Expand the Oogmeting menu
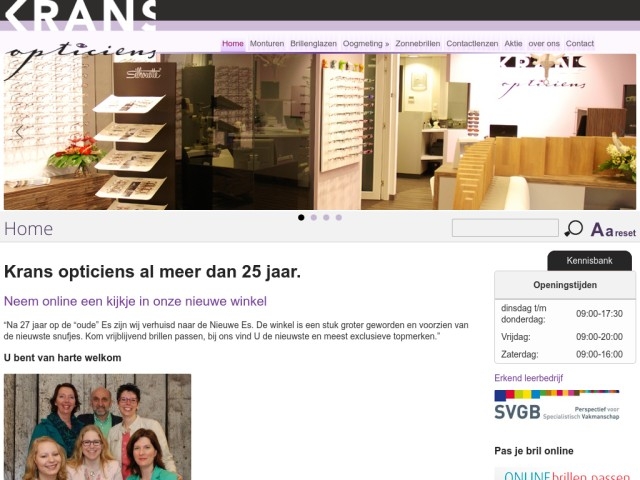This screenshot has height=480, width=640. click(366, 44)
